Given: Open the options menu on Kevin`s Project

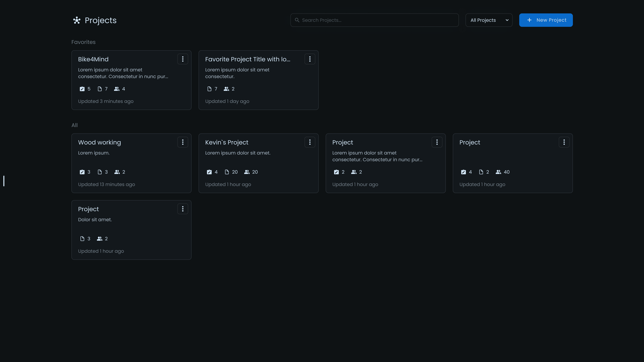Looking at the screenshot, I should pyautogui.click(x=310, y=142).
